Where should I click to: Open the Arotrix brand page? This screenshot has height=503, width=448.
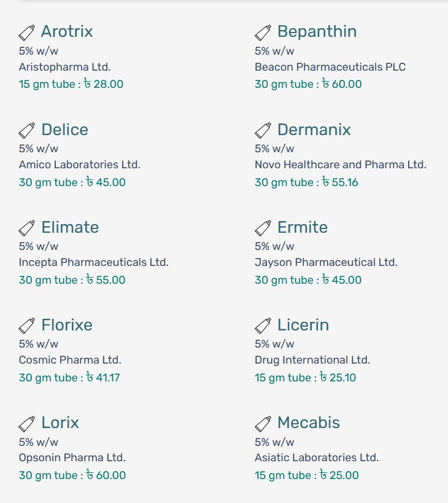coord(67,31)
